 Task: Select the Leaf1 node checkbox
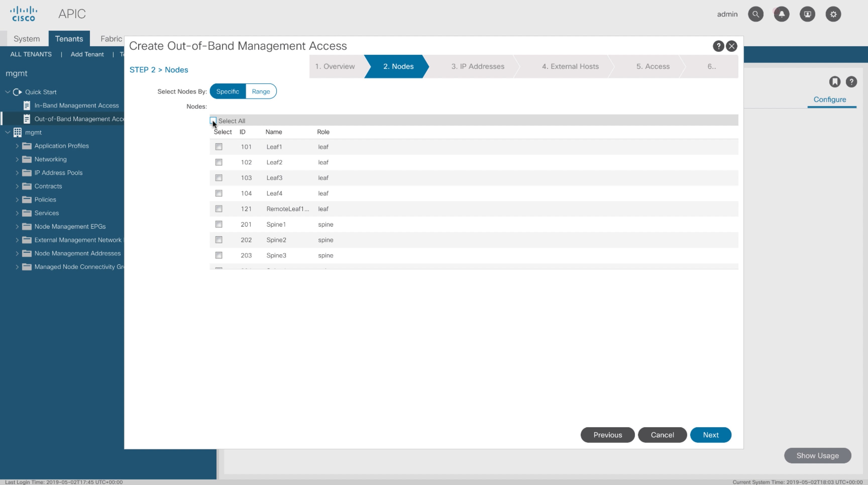click(x=219, y=147)
